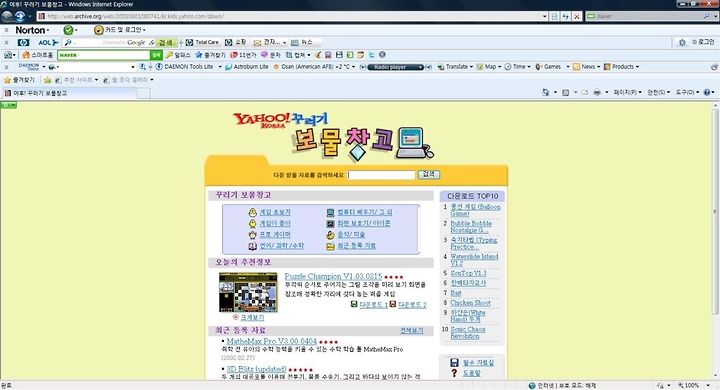Image resolution: width=720 pixels, height=390 pixels.
Task: Open Chicken Shoot in TOP10 list
Action: tap(470, 303)
